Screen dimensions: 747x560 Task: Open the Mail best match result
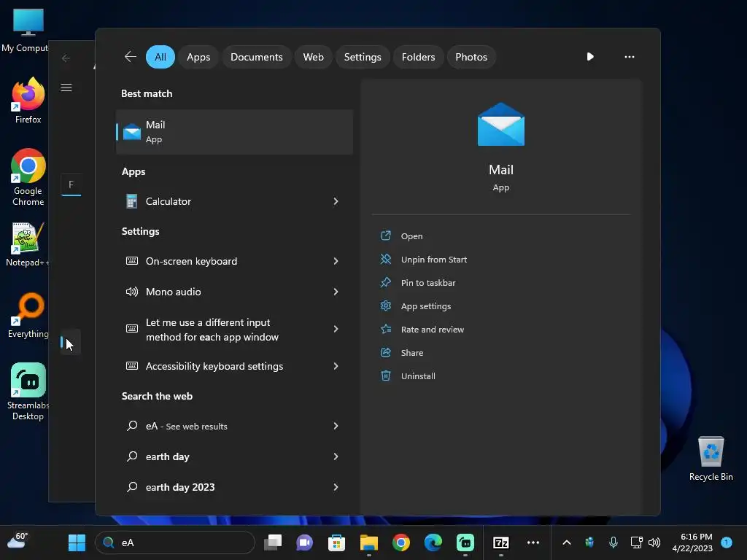click(x=234, y=132)
